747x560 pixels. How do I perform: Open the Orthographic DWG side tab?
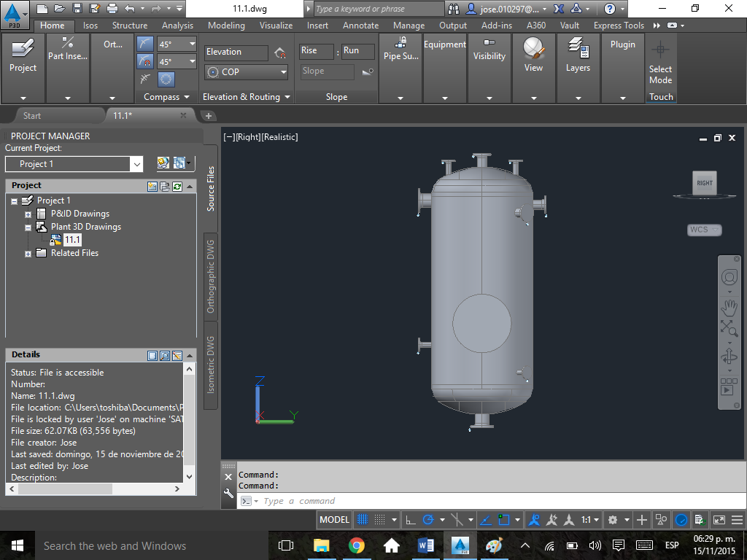click(x=211, y=276)
